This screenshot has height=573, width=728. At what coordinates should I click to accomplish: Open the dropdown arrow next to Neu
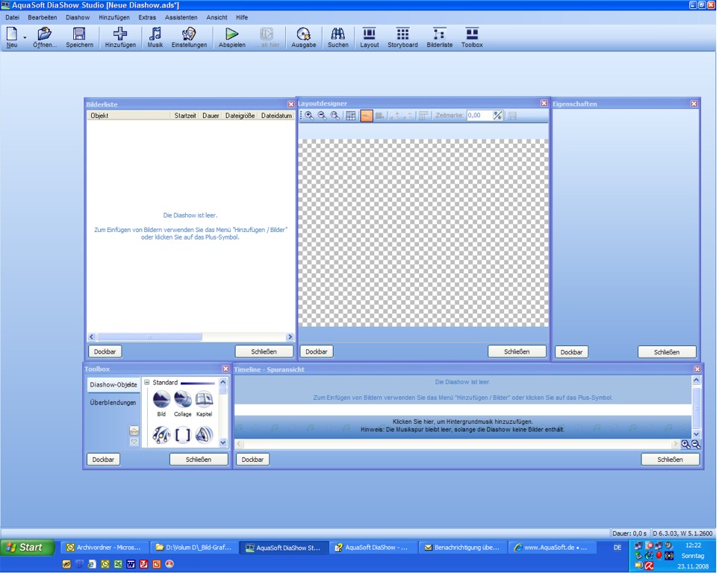pos(25,37)
